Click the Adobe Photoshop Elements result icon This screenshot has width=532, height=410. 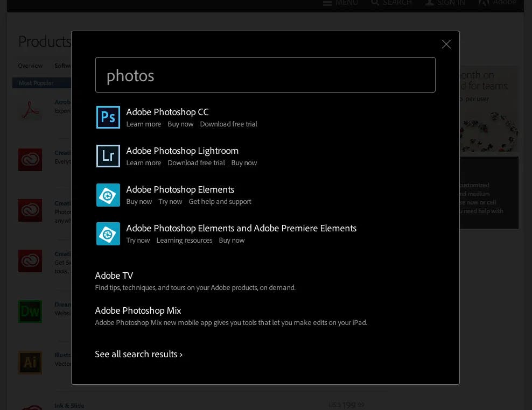[108, 195]
